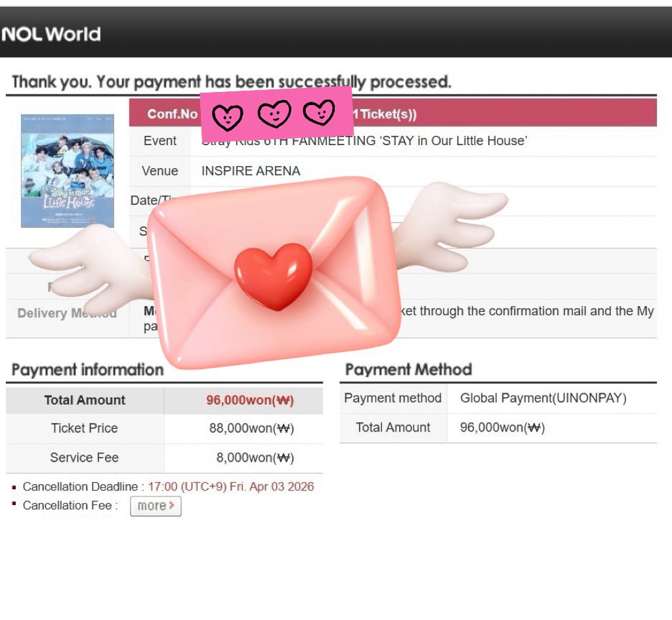The height and width of the screenshot is (620, 672).
Task: Click the '1Ticket(s))' header text
Action: coord(385,114)
